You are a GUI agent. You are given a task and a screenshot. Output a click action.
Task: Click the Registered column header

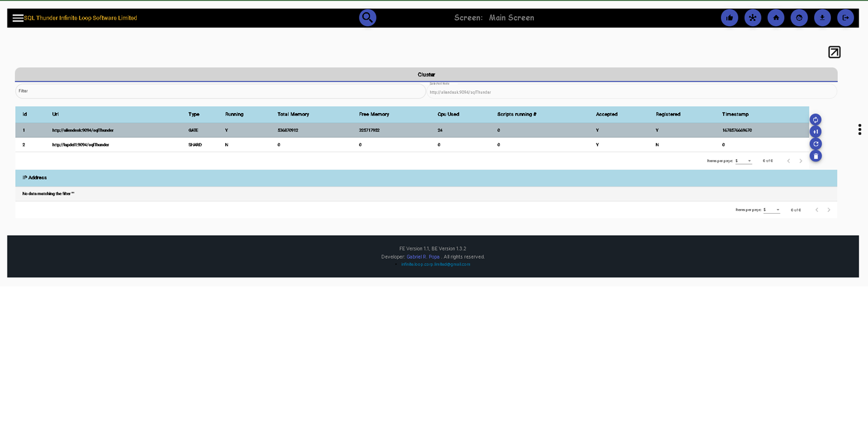pyautogui.click(x=668, y=114)
